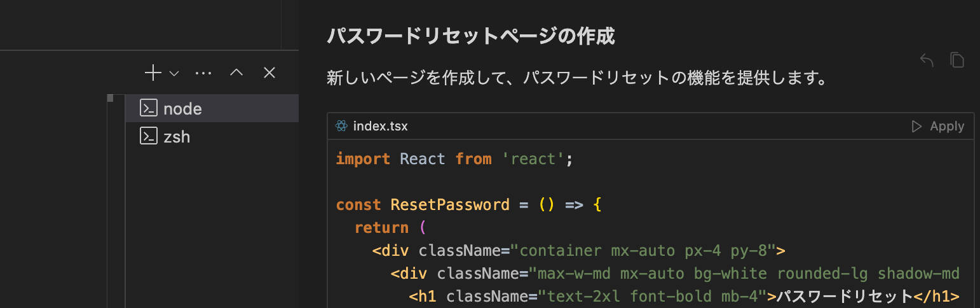
Task: Click the text 'const ResetPassword'
Action: pos(423,205)
